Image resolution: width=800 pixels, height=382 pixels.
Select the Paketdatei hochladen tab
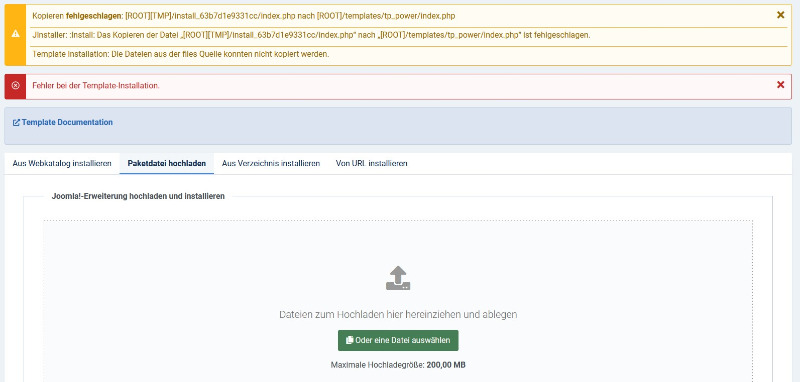167,164
